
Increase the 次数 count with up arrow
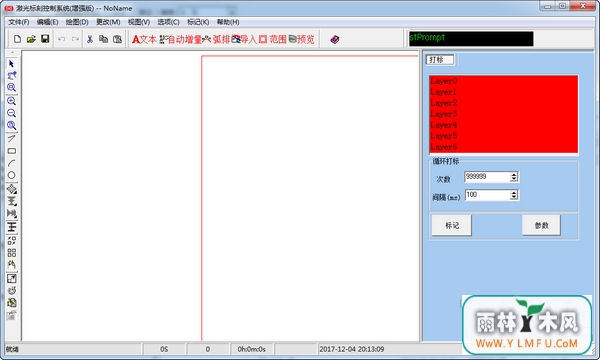tap(514, 174)
